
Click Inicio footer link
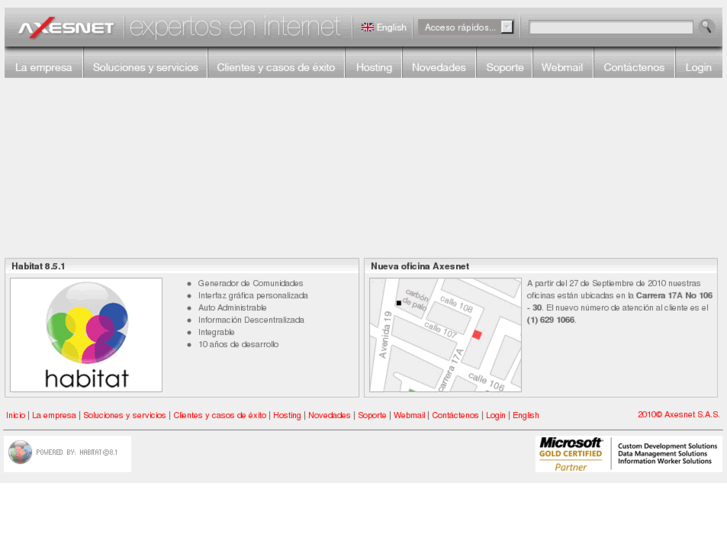click(x=16, y=415)
